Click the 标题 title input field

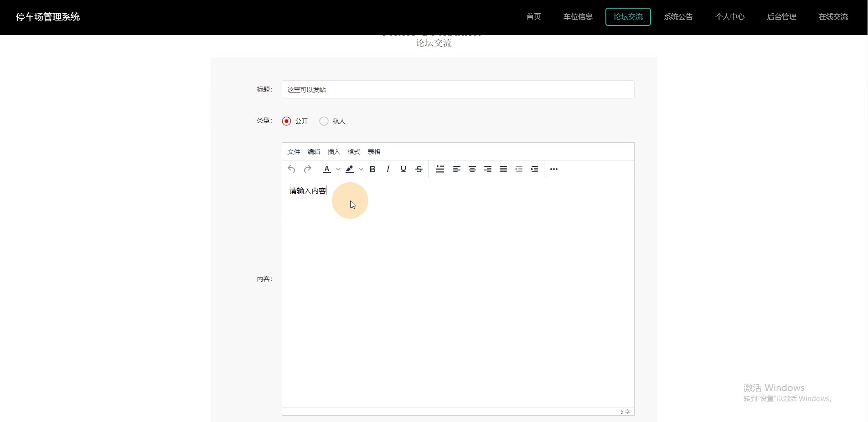point(458,89)
